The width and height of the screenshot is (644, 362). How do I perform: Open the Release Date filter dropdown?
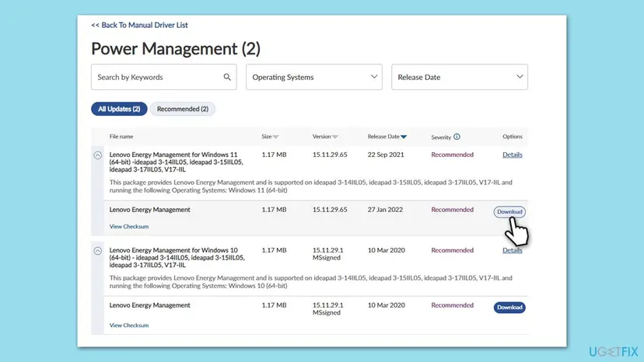[x=460, y=77]
